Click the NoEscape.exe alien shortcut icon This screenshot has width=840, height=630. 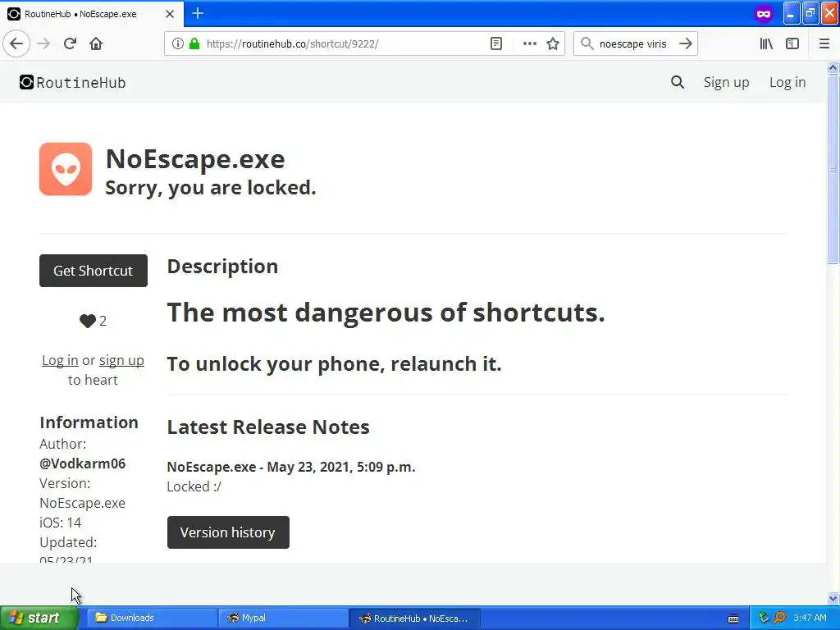tap(66, 169)
